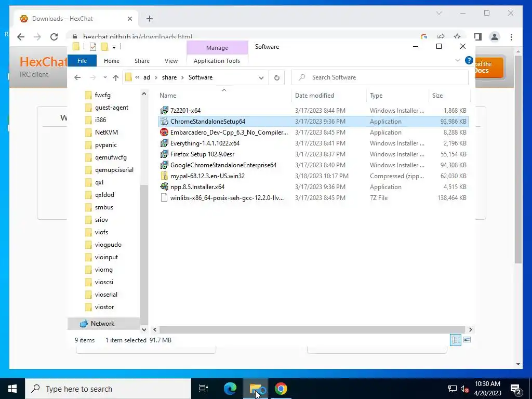Open Chrome profile avatar button
Viewport: 532px width, 399px height.
tap(495, 37)
